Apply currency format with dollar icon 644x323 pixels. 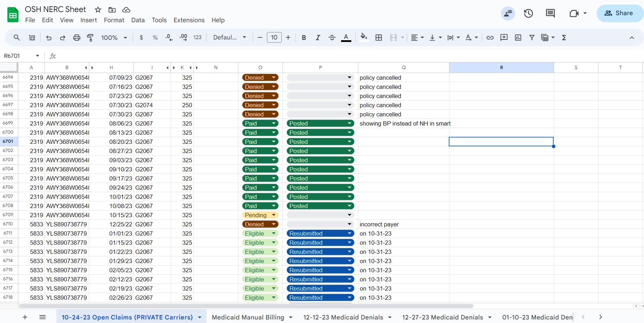click(141, 37)
